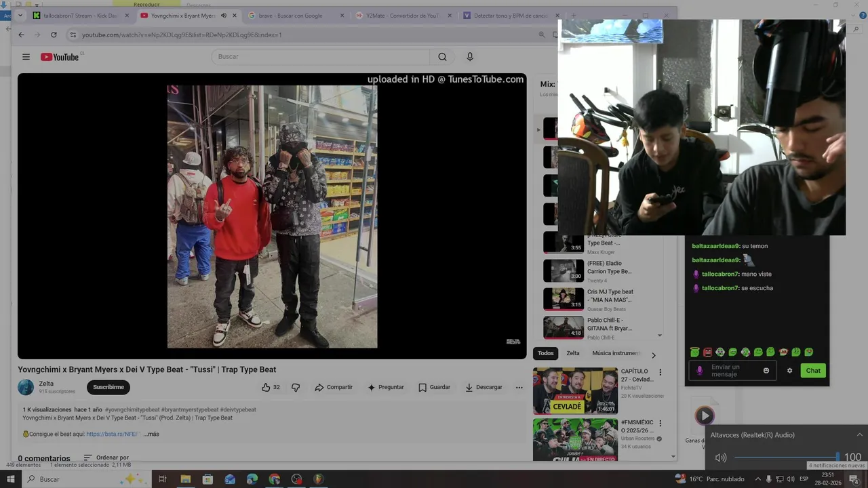Open the Windows Start menu
The height and width of the screenshot is (488, 868).
point(11,479)
